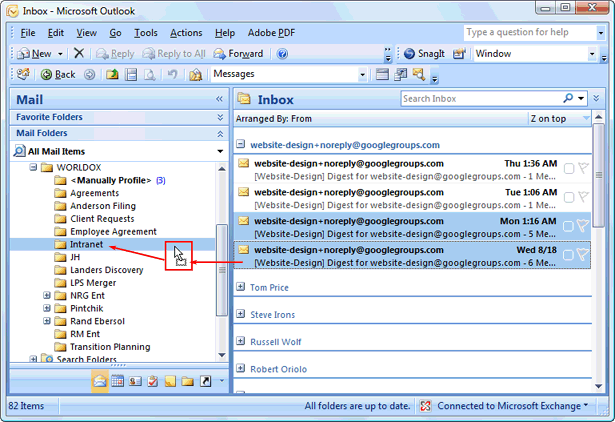Collapse the WORLDOX folder tree

33,167
